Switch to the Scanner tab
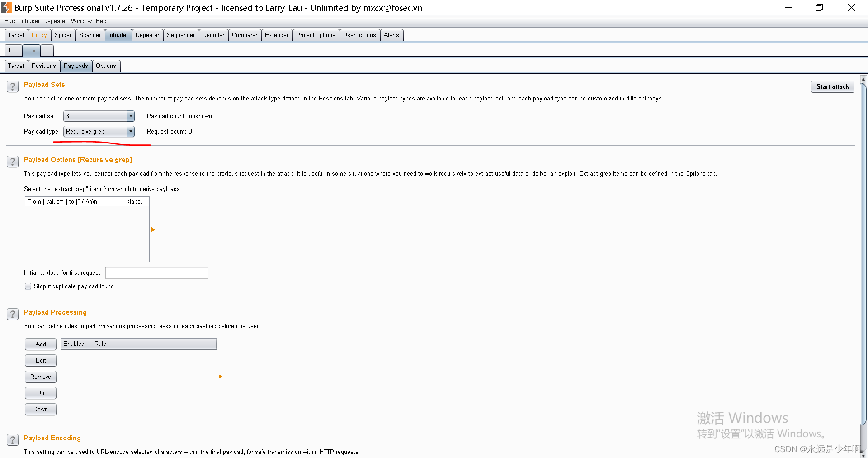This screenshot has height=458, width=868. coord(90,35)
